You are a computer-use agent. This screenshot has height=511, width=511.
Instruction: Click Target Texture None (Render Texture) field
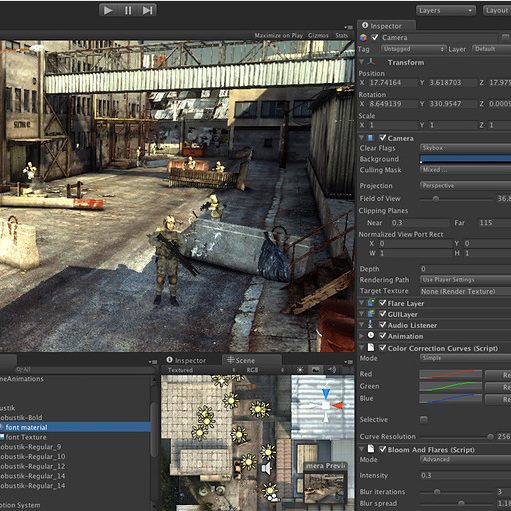coord(465,291)
